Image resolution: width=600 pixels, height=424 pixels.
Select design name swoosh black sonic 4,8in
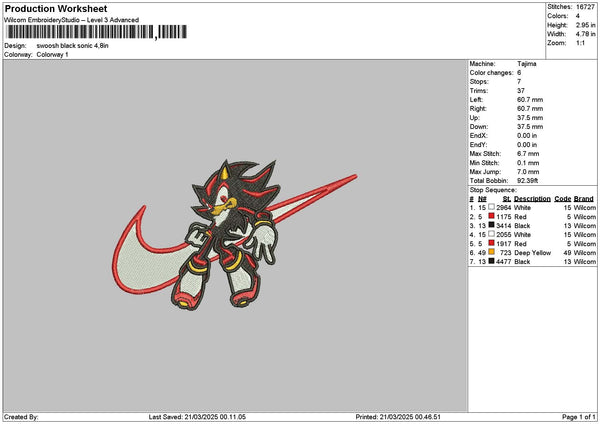coord(72,46)
